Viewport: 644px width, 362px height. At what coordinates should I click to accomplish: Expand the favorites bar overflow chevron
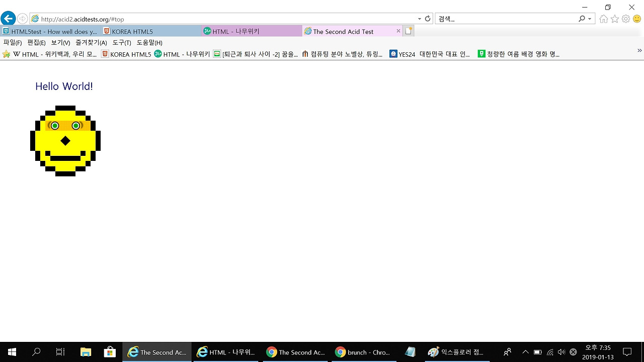pos(639,50)
